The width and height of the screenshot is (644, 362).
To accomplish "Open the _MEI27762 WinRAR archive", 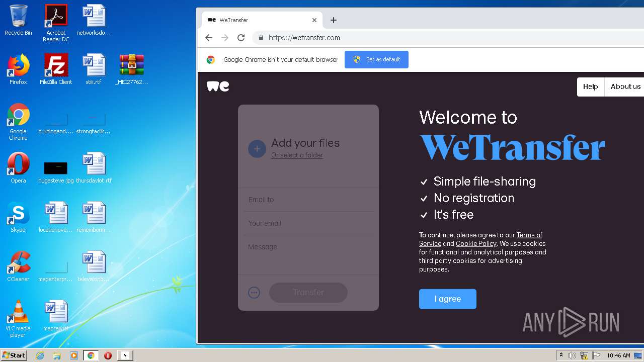I will (131, 69).
